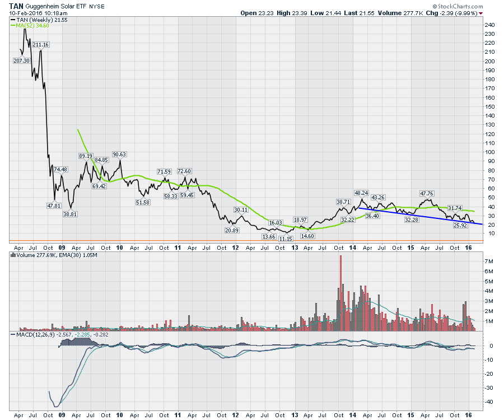The height and width of the screenshot is (420, 504).
Task: Click the 13.66 low label
Action: click(x=269, y=237)
